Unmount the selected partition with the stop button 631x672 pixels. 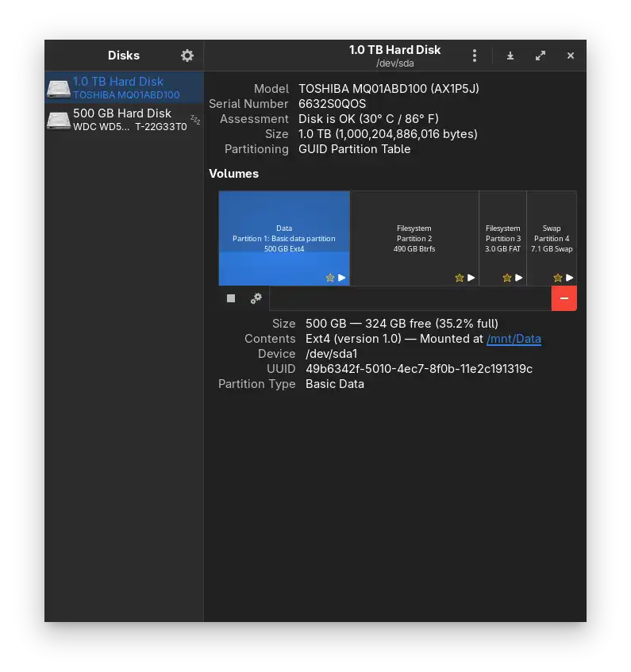(231, 298)
